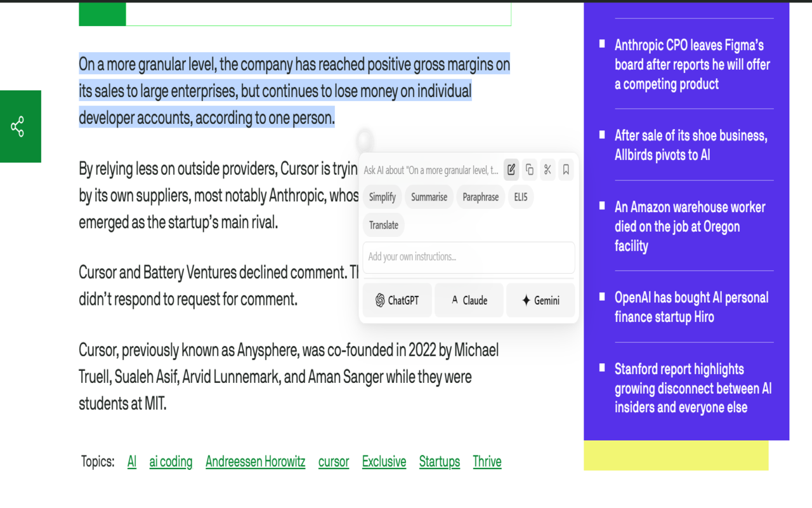Image resolution: width=812 pixels, height=508 pixels.
Task: Pick the Paraphrase action
Action: (x=481, y=197)
